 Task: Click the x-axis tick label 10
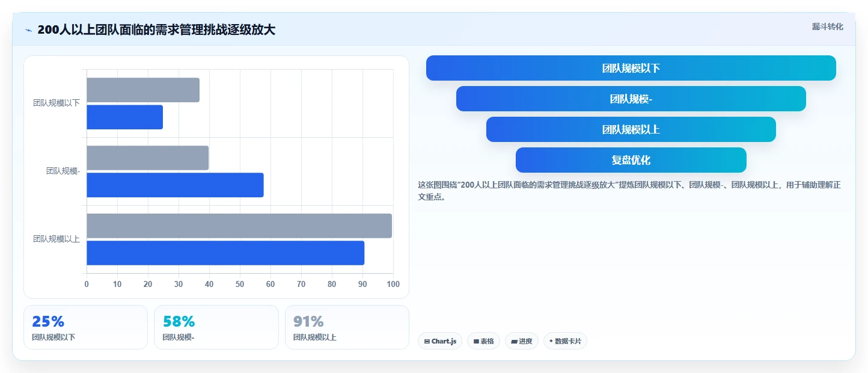click(117, 284)
